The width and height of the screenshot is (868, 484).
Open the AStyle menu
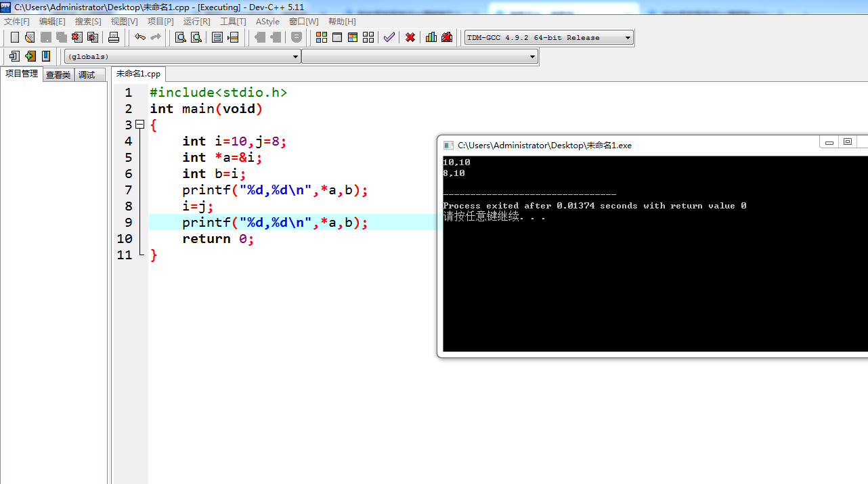coord(267,22)
